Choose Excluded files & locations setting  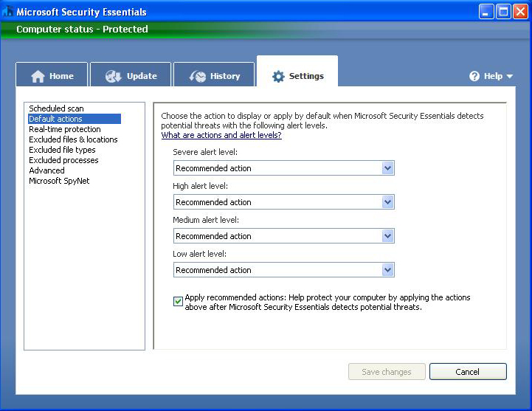click(73, 139)
